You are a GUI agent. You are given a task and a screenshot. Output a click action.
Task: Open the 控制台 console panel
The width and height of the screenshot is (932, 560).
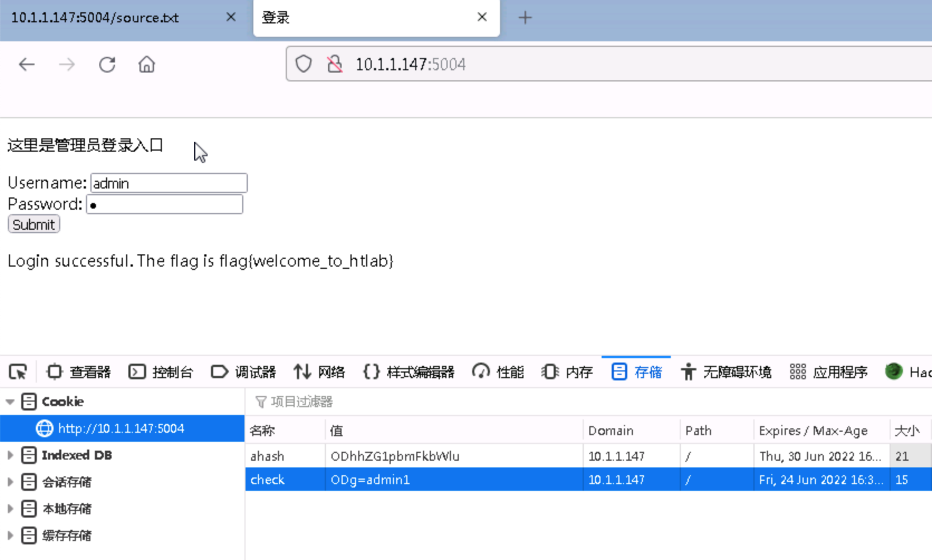tap(161, 372)
